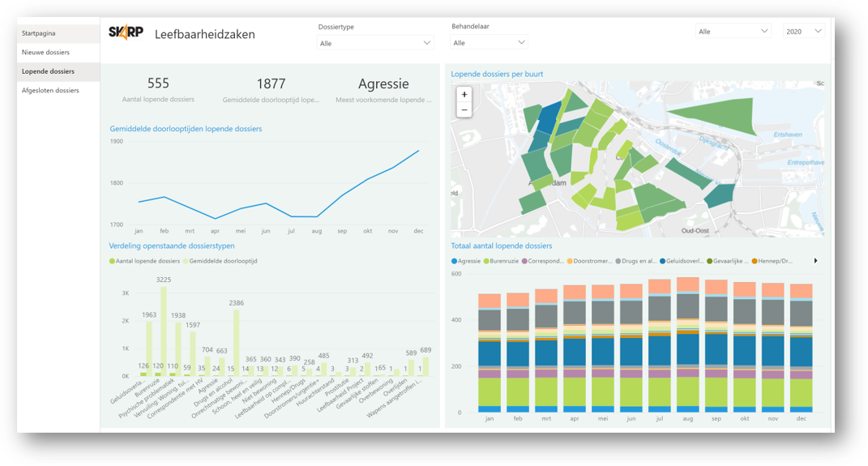
Task: Click the 555 lopende dossiers card
Action: (158, 88)
